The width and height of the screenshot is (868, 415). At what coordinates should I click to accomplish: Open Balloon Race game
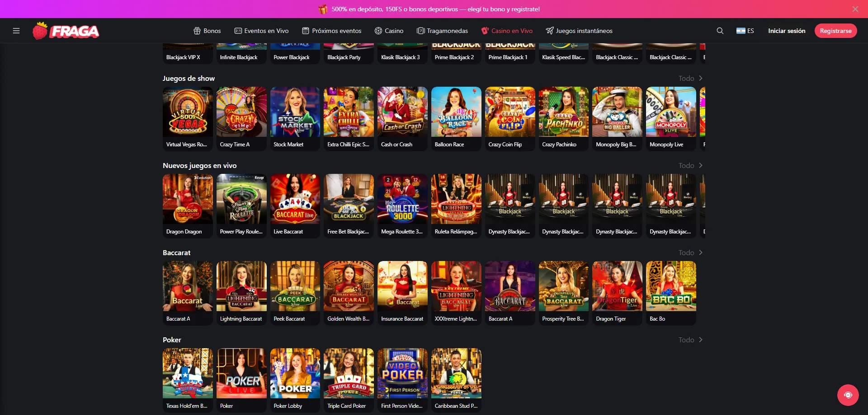point(456,119)
